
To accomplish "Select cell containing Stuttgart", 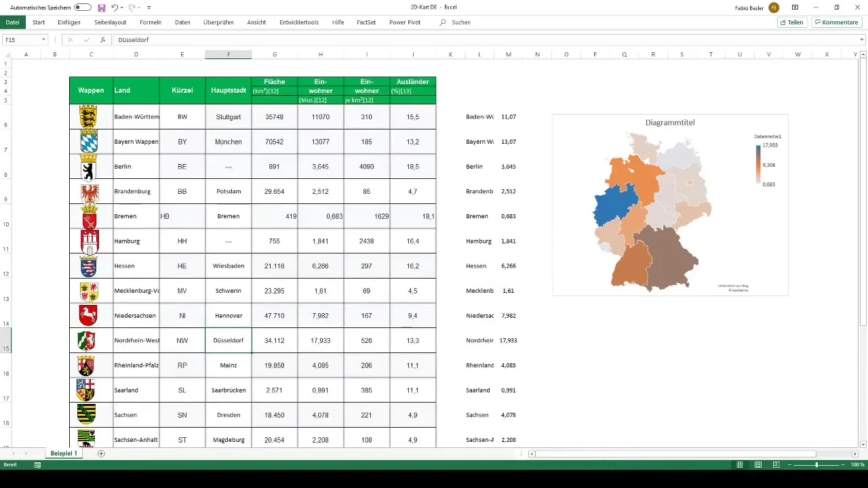I will (229, 117).
